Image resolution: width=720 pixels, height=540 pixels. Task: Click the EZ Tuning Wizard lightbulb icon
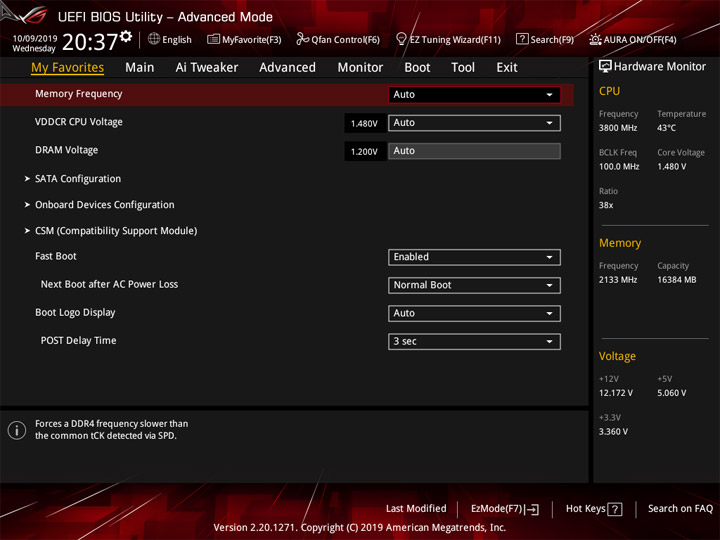tap(401, 39)
